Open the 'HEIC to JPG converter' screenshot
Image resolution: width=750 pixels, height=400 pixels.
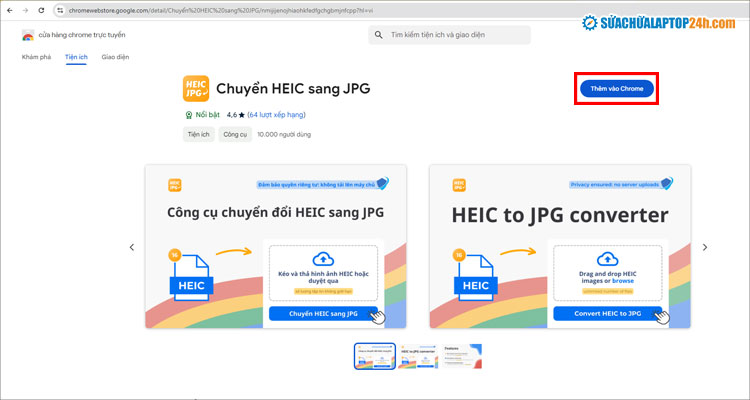click(x=560, y=246)
